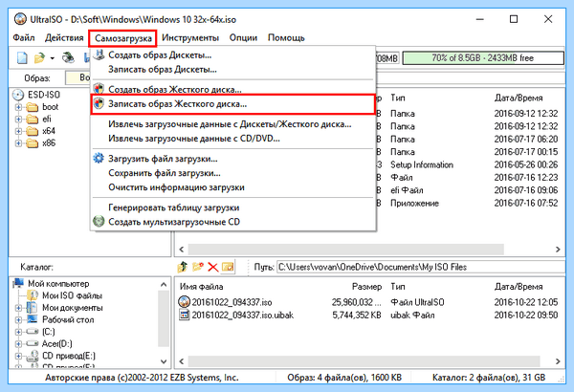Expand the Мои документы node
Image resolution: width=574 pixels, height=392 pixels.
click(18, 308)
